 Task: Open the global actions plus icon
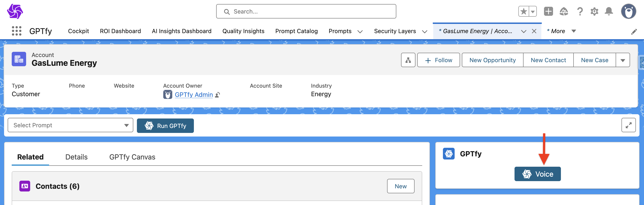[x=548, y=11]
